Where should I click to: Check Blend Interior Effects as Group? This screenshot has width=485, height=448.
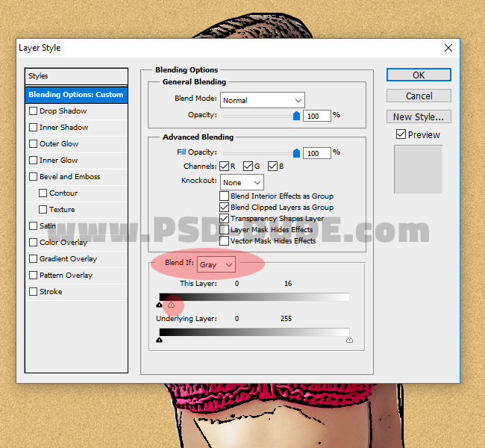click(x=225, y=196)
